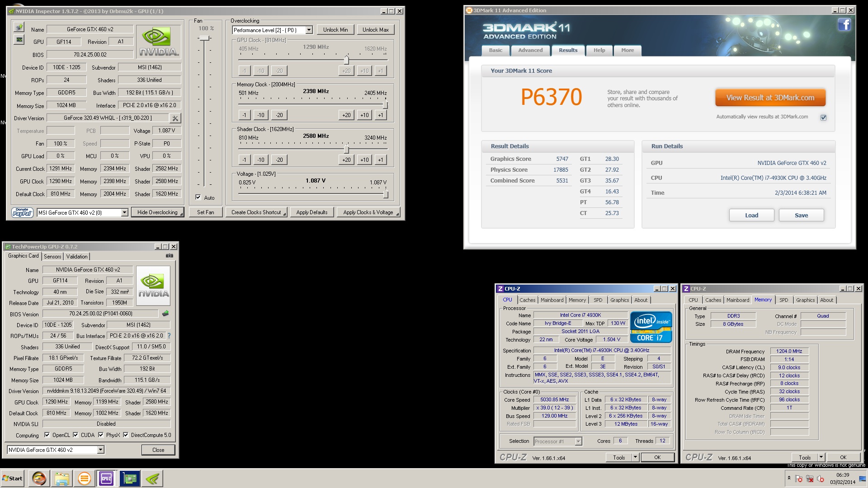Click the Memory Clock slider handle
This screenshot has width=868, height=488.
(x=385, y=105)
